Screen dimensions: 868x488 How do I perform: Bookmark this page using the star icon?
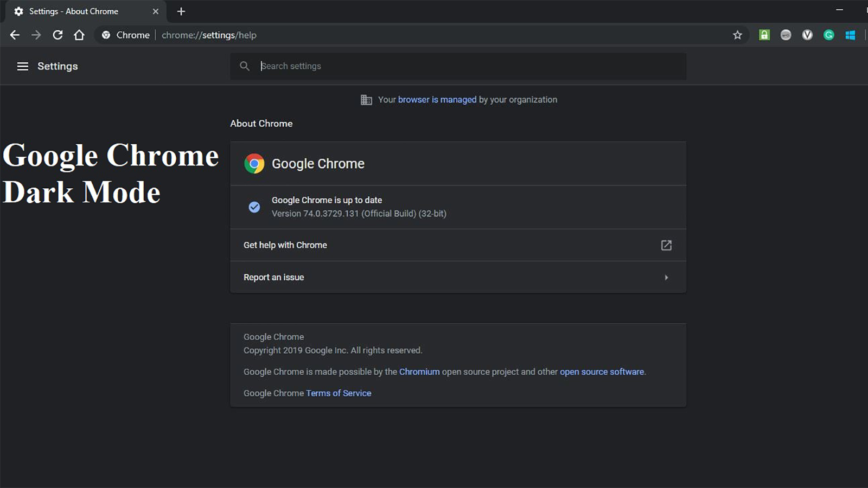(x=737, y=35)
